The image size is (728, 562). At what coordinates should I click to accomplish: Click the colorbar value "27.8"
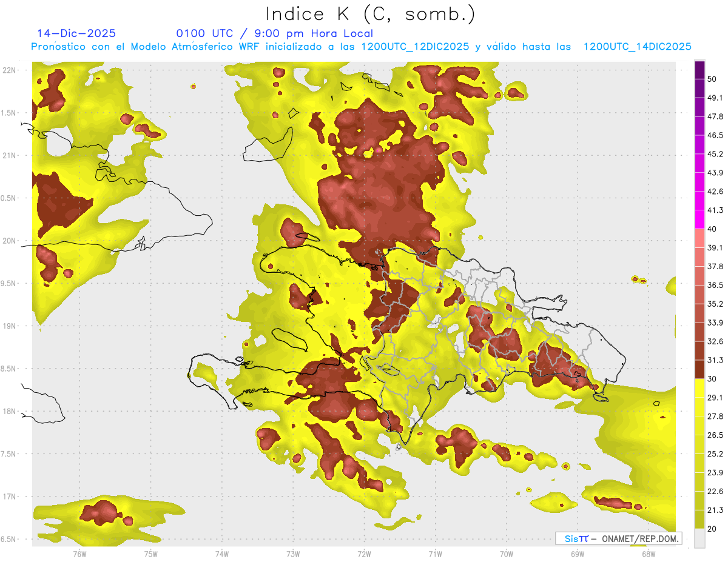point(715,416)
